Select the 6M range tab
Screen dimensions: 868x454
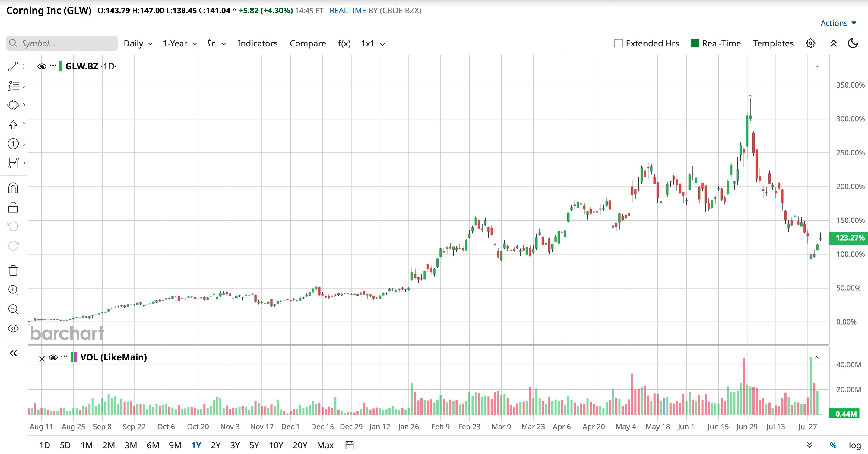[153, 445]
